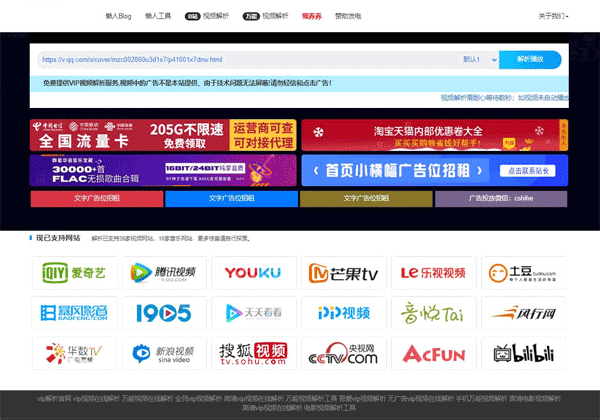The width and height of the screenshot is (600, 420).
Task: Click the 芒果tv logo
Action: click(344, 273)
